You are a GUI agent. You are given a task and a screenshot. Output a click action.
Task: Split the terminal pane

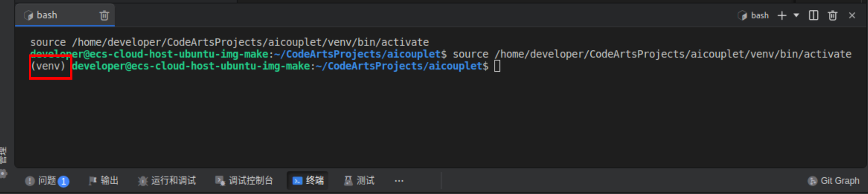tap(813, 15)
